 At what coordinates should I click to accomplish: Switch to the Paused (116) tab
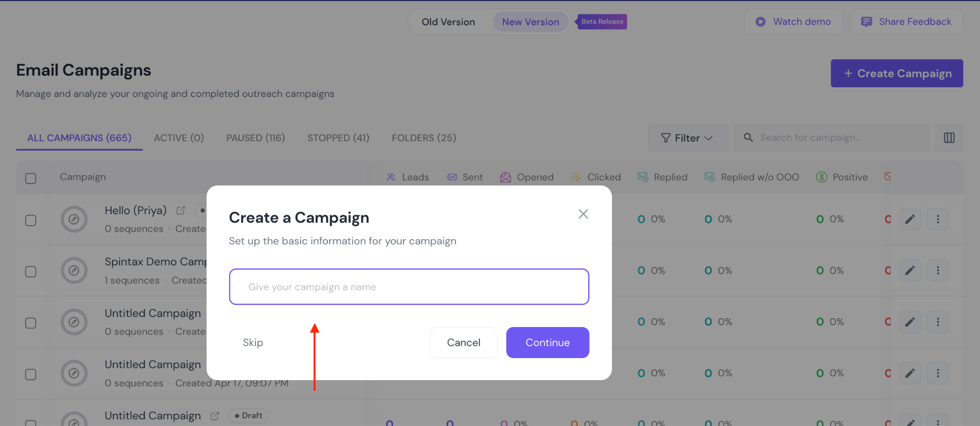click(x=256, y=138)
